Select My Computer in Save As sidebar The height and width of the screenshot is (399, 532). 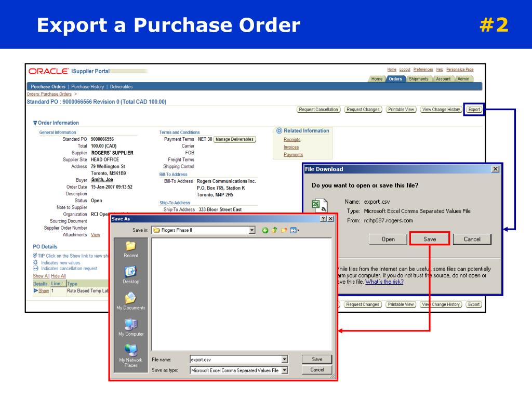click(130, 327)
